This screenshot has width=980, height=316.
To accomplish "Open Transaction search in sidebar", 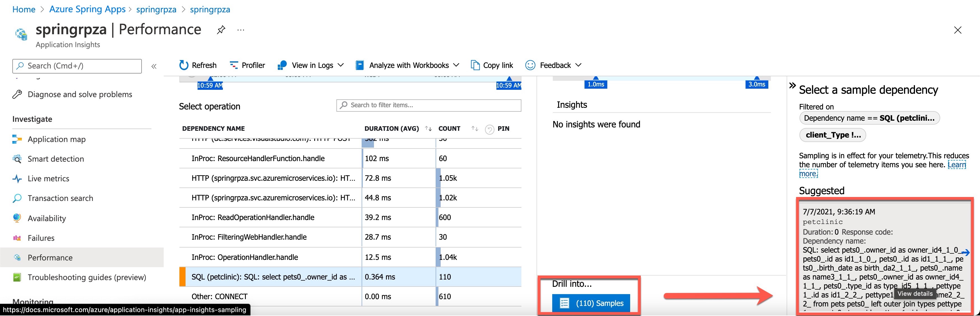I will click(x=60, y=198).
